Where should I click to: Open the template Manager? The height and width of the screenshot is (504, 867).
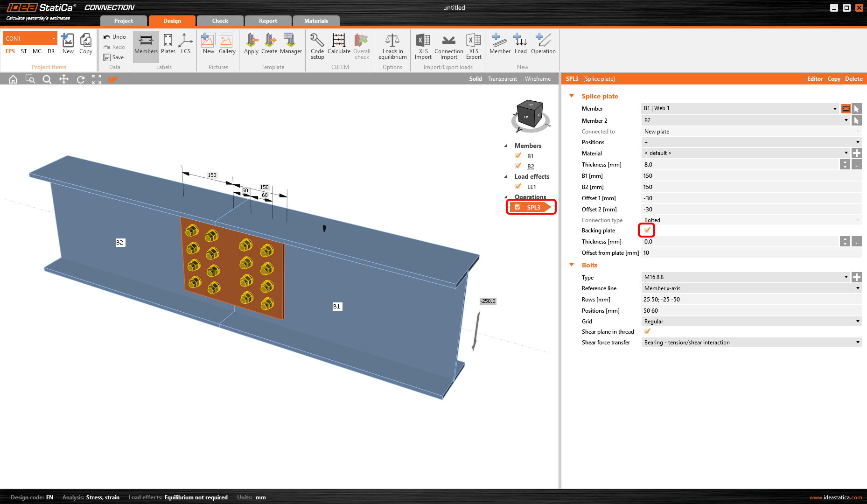click(291, 46)
